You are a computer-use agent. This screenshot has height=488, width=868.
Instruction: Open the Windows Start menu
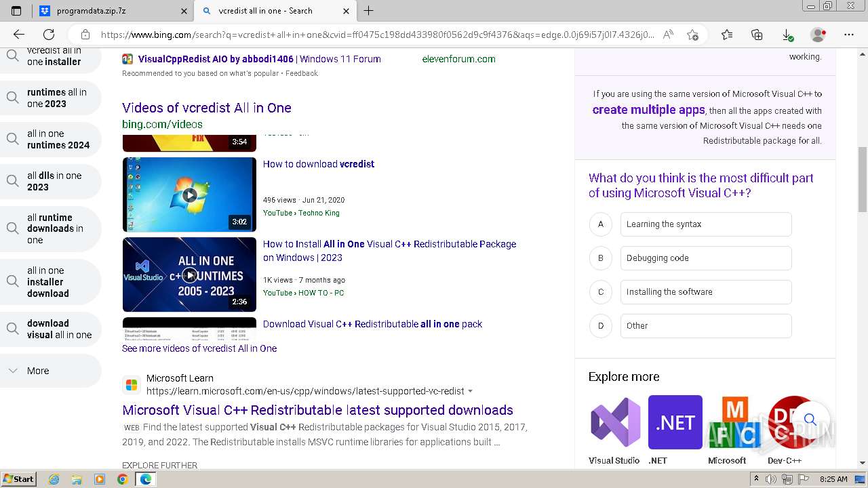pos(18,479)
